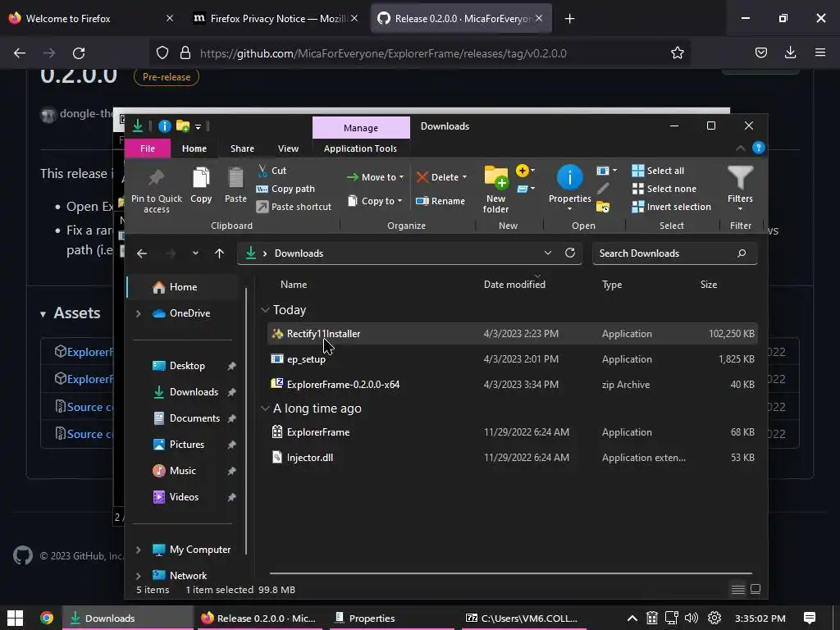The height and width of the screenshot is (630, 840).
Task: Collapse the Explorer ribbon
Action: [741, 148]
